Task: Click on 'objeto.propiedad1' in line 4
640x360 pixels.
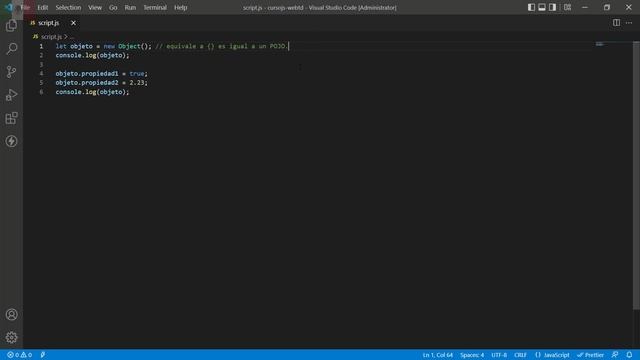Action: pyautogui.click(x=87, y=73)
